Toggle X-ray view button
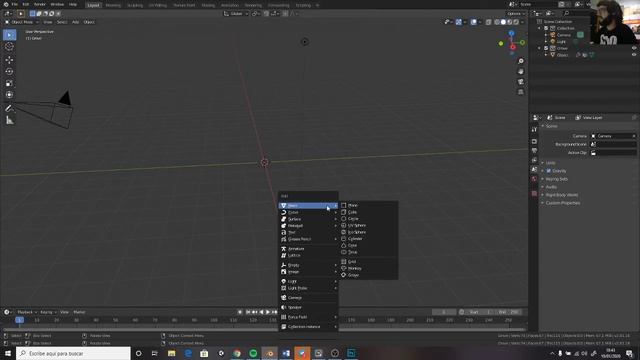Image resolution: width=640 pixels, height=360 pixels. (x=489, y=22)
